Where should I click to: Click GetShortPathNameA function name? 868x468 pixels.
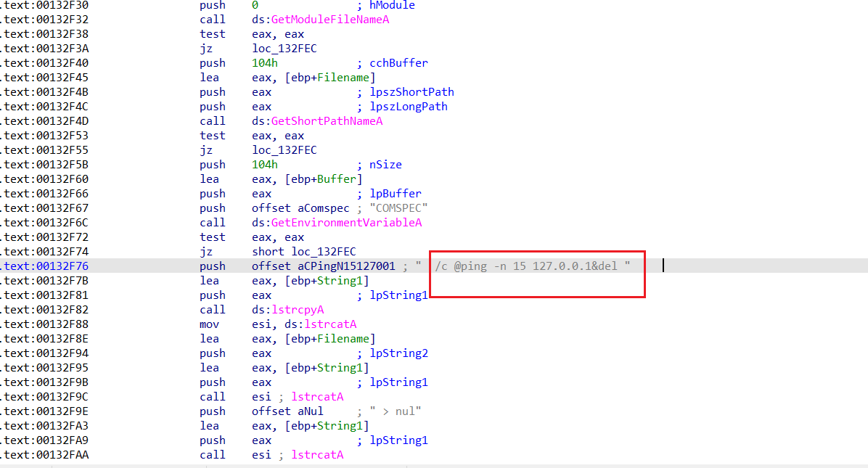327,121
